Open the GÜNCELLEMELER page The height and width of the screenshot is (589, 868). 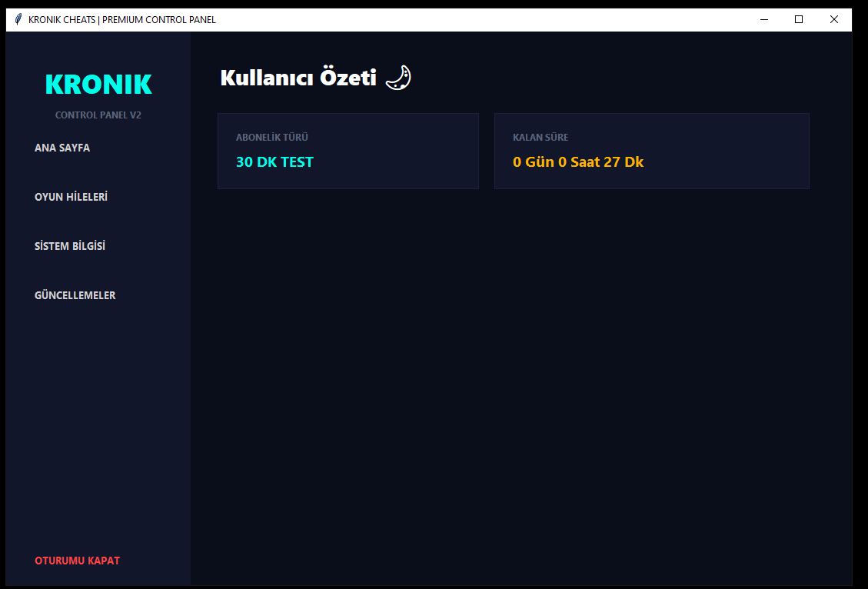(75, 295)
